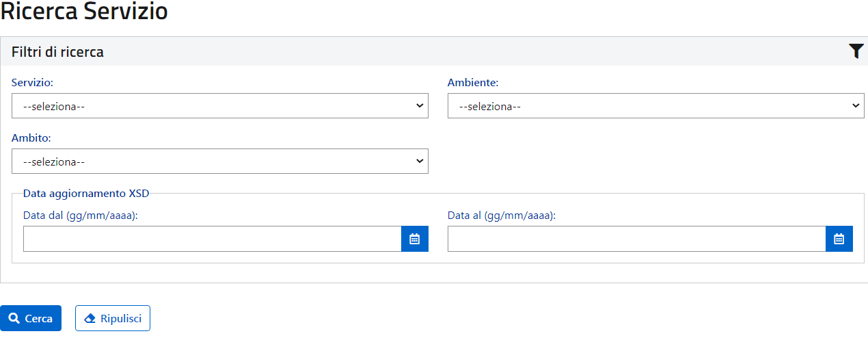868x338 pixels.
Task: Click the chevron arrow of Ambito select
Action: pos(420,161)
